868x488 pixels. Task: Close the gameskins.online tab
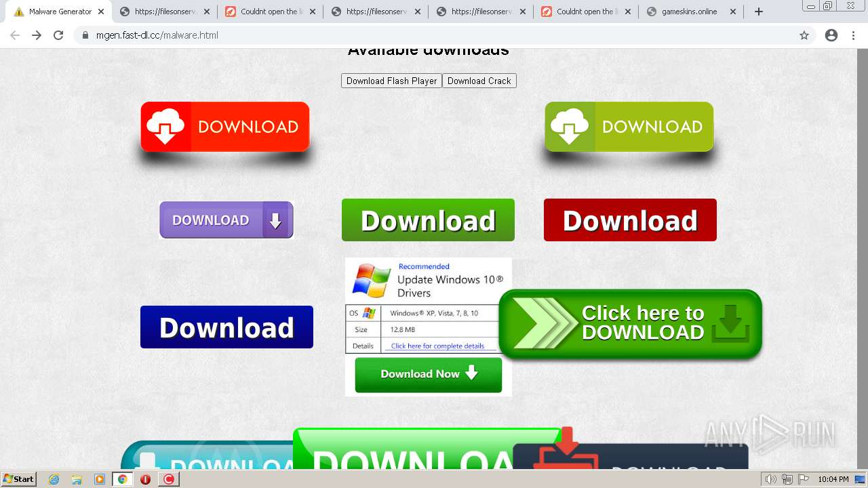[x=733, y=12]
